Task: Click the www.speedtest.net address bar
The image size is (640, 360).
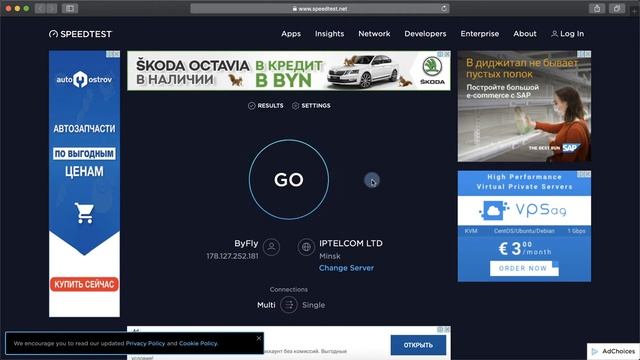Action: (x=320, y=9)
